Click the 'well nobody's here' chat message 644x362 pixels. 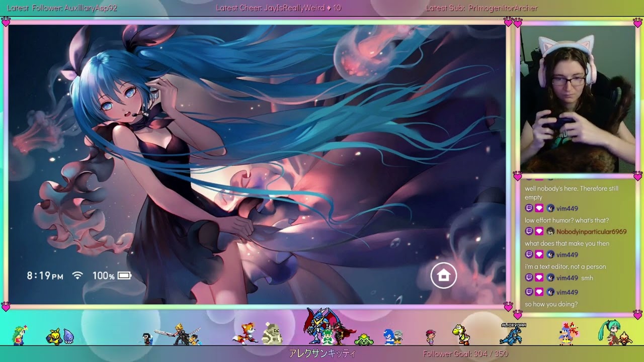tap(572, 193)
